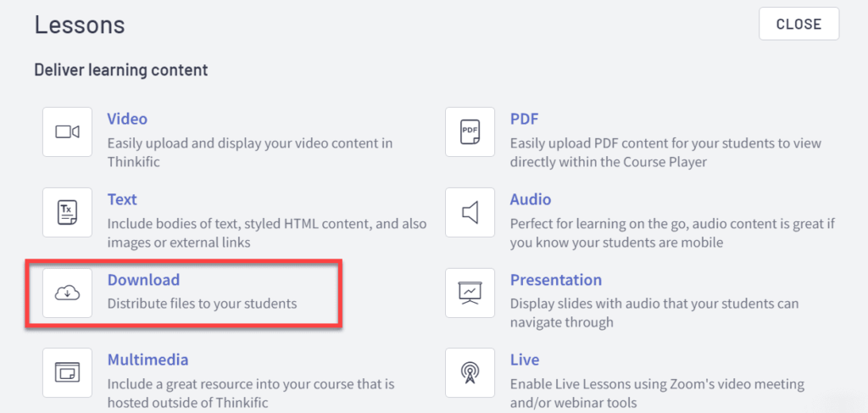Click 'Perfect for learning on the go' text
Image resolution: width=868 pixels, height=413 pixels.
672,233
